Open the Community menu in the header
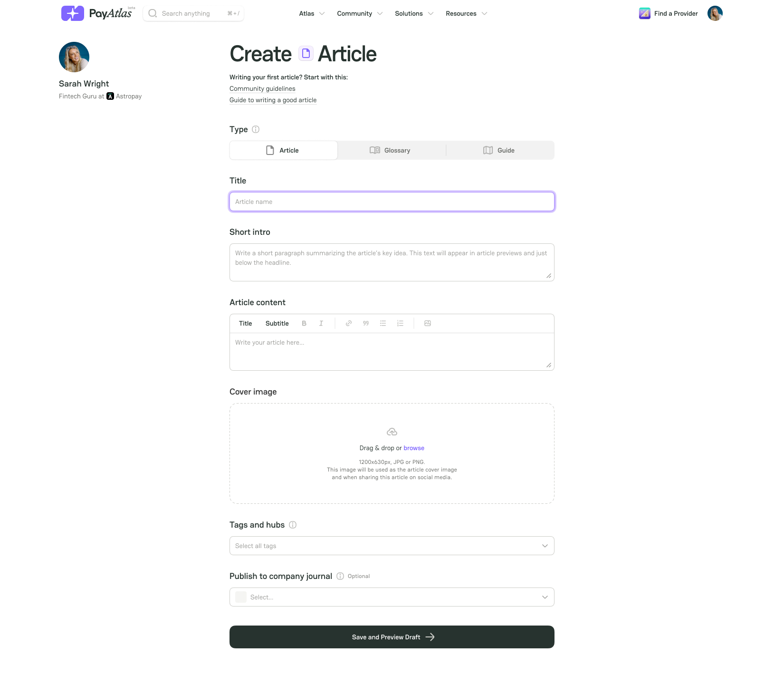 pyautogui.click(x=360, y=13)
